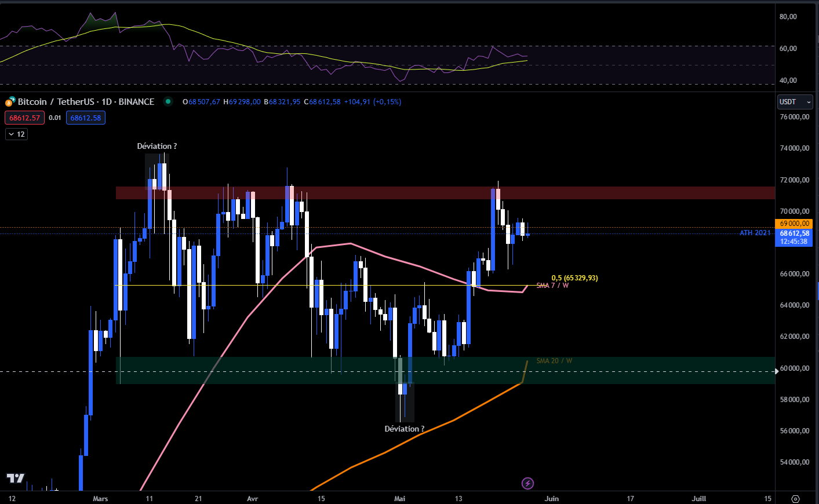Screen dimensions: 819x504
Task: Open chart settings via the bottom-right hexagon icon
Action: (795, 498)
